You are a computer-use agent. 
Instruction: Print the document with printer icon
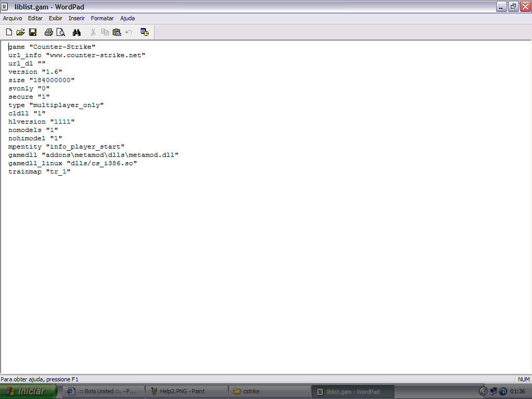coord(49,32)
